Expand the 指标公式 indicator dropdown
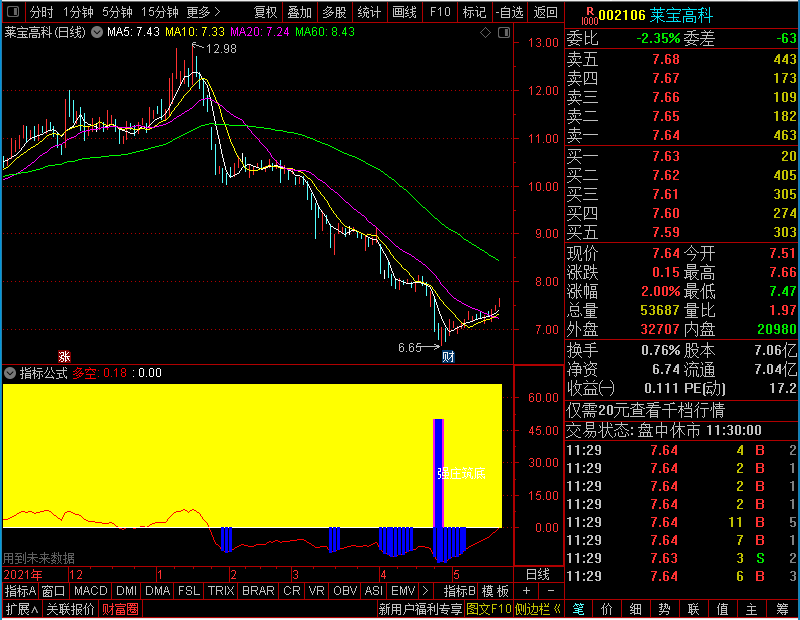 tap(9, 373)
